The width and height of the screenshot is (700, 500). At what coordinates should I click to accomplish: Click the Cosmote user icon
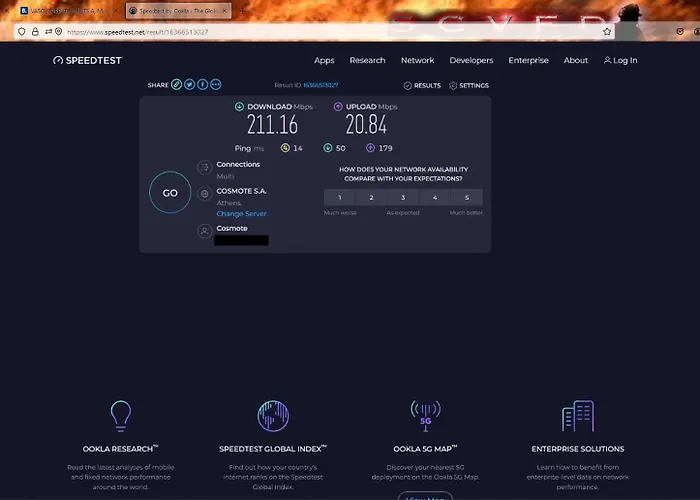[x=204, y=231]
